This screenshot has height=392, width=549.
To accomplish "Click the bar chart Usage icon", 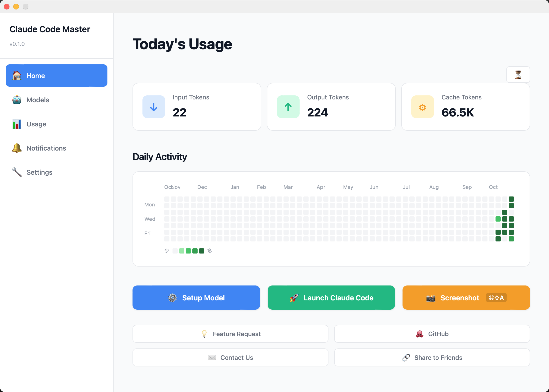I will [17, 124].
